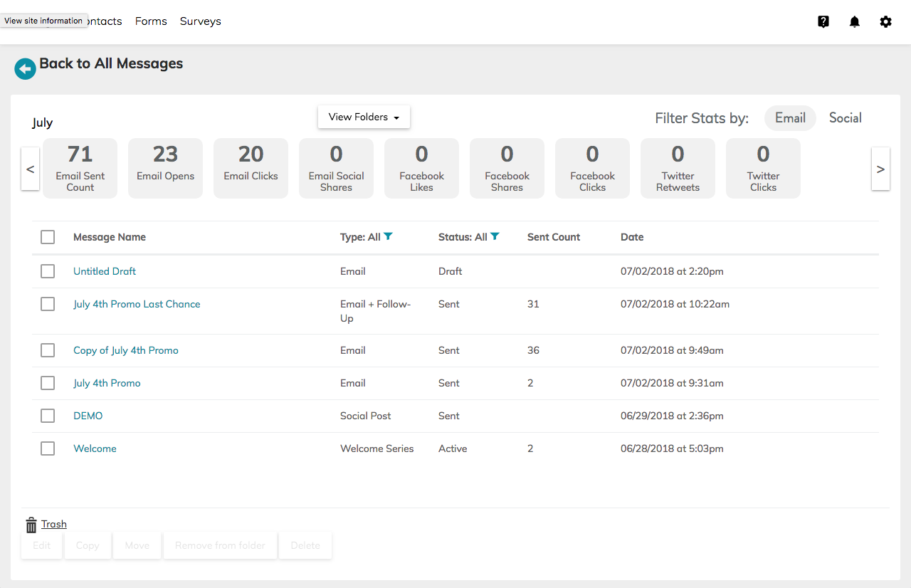The width and height of the screenshot is (911, 588).
Task: Tick the DEMO row checkbox
Action: (x=48, y=416)
